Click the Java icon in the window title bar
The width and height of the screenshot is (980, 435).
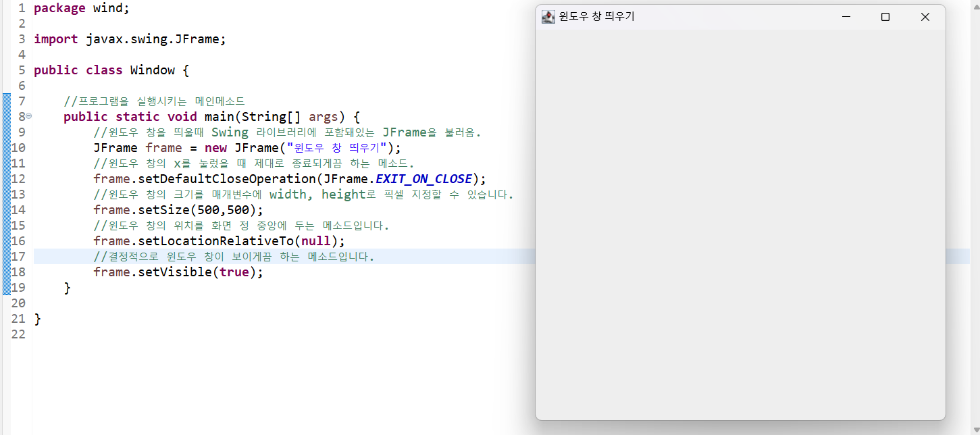[x=548, y=17]
